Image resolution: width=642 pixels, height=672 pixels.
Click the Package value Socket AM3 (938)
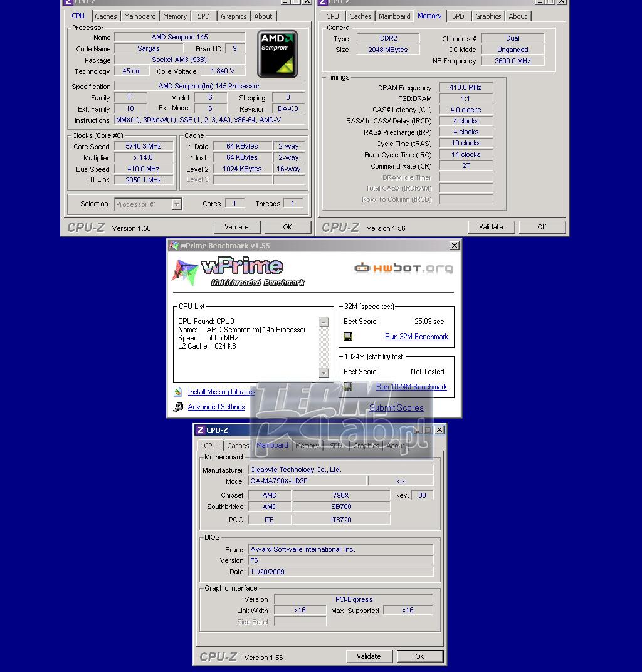(x=179, y=60)
